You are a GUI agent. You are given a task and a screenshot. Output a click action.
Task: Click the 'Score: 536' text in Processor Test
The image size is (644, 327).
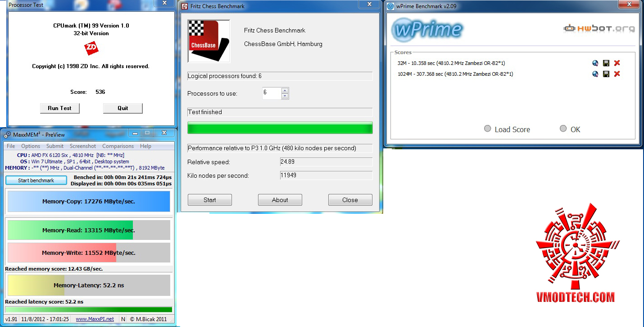(x=88, y=92)
